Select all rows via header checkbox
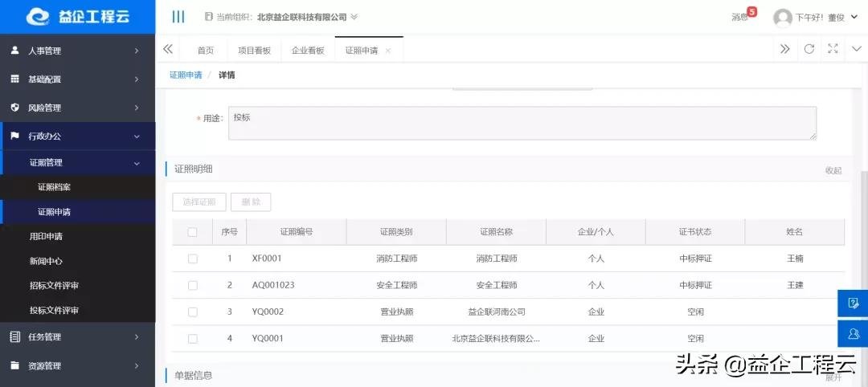This screenshot has height=387, width=868. click(x=192, y=232)
